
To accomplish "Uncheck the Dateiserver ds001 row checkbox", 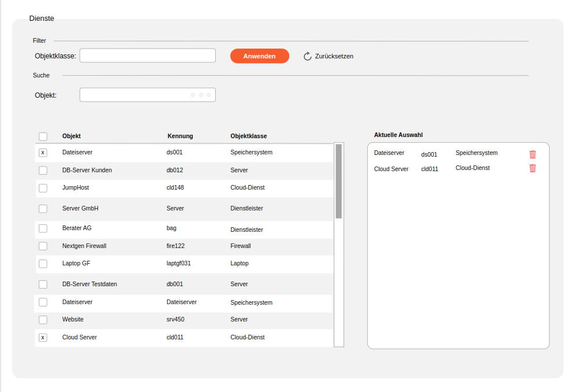I will (x=43, y=153).
